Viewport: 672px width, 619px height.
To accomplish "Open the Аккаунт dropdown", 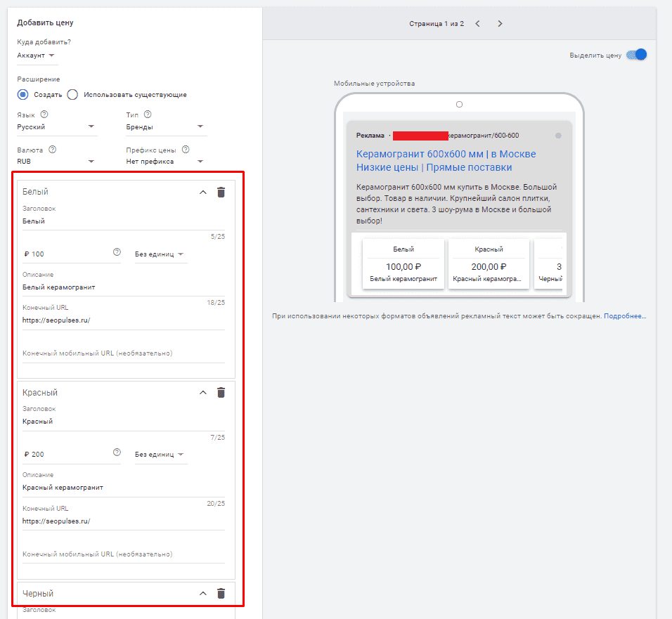I will (36, 56).
